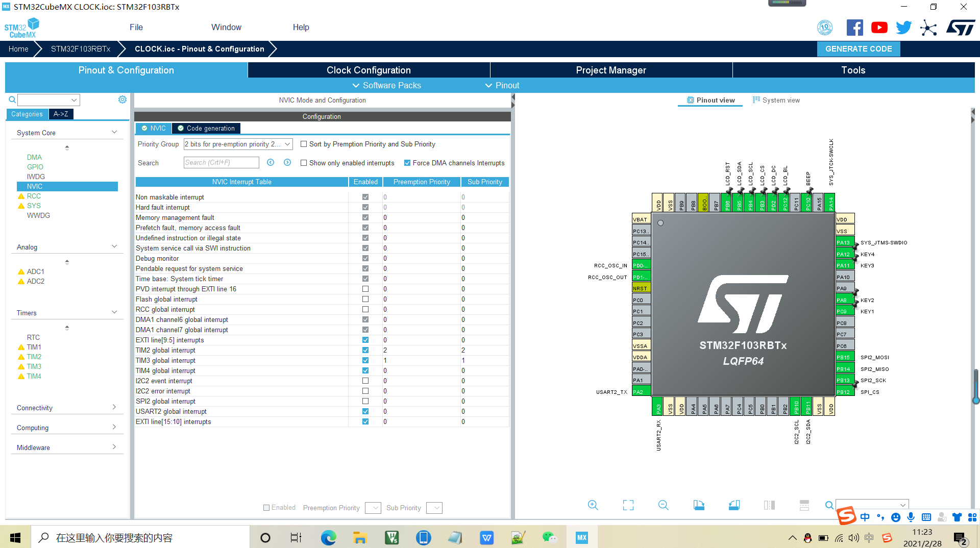Open the Priority Group dropdown
This screenshot has height=548, width=980.
tap(238, 144)
